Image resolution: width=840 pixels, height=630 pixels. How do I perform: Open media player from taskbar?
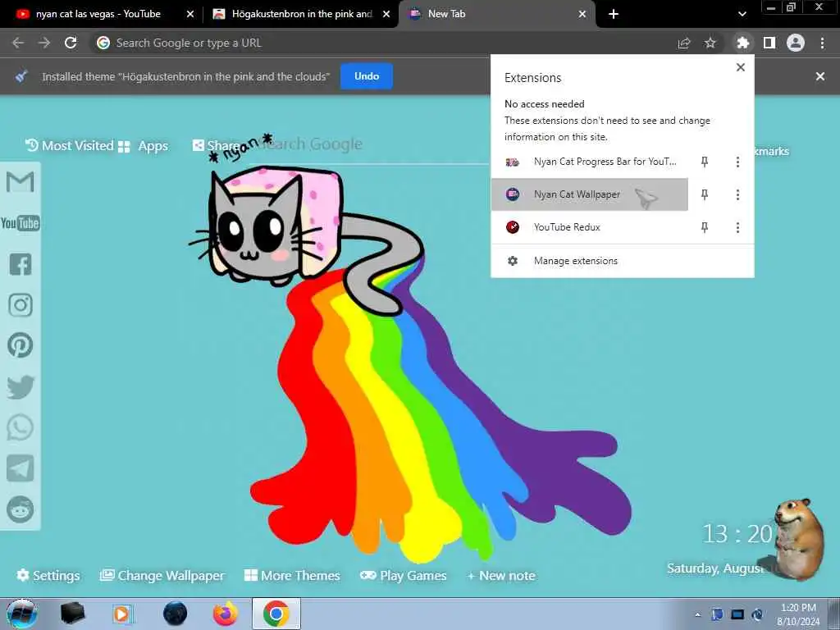point(121,614)
